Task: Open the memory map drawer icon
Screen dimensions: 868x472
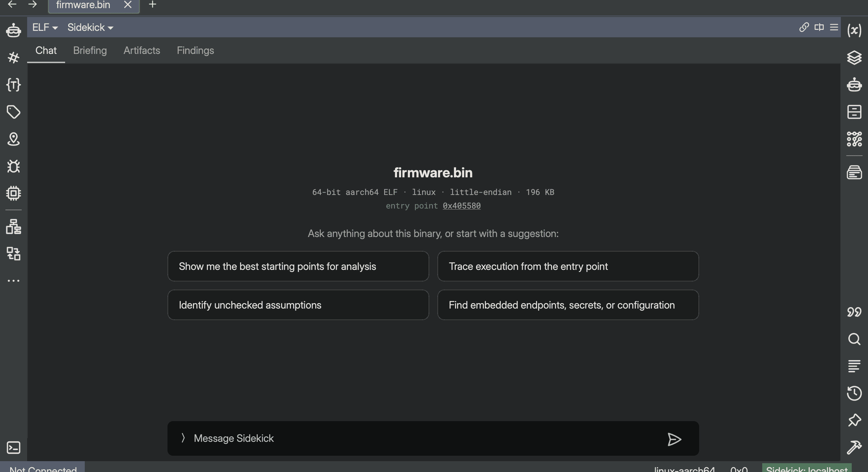Action: pyautogui.click(x=854, y=112)
